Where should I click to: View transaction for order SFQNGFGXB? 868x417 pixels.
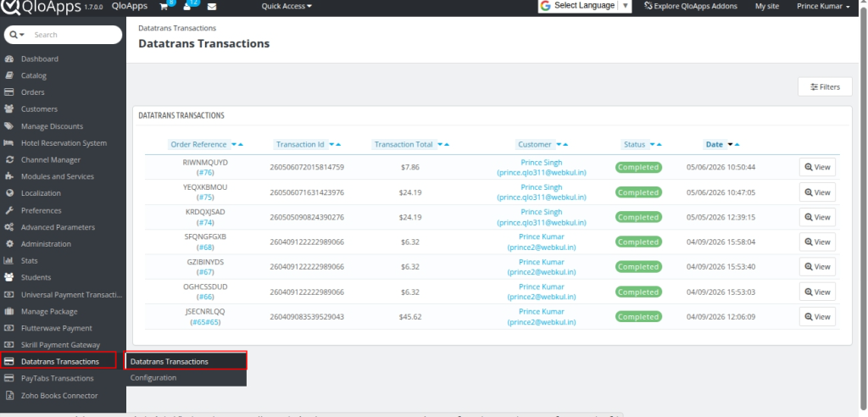(817, 242)
